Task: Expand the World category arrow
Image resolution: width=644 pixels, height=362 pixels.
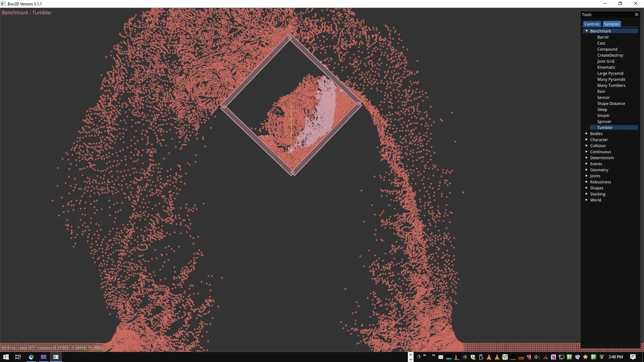Action: click(x=587, y=200)
